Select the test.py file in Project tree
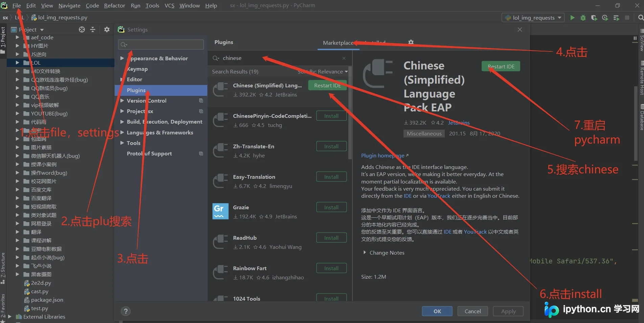Screen dimensions: 644x323 coord(40,308)
